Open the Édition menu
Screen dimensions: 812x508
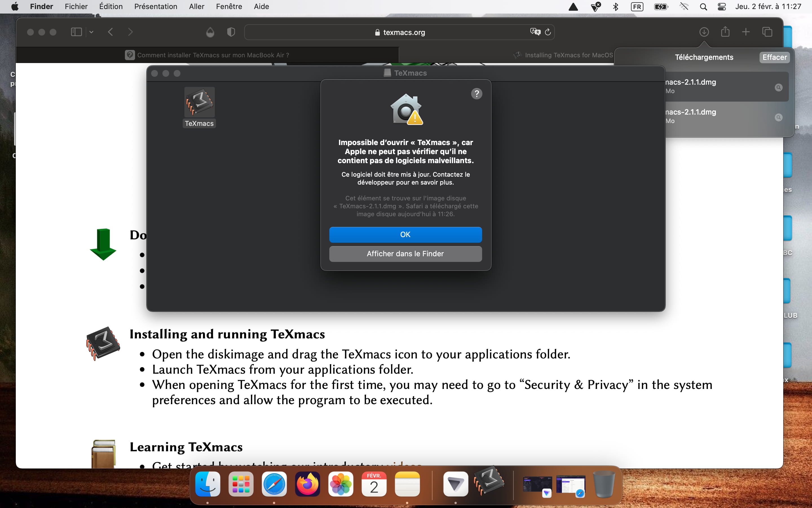point(111,6)
